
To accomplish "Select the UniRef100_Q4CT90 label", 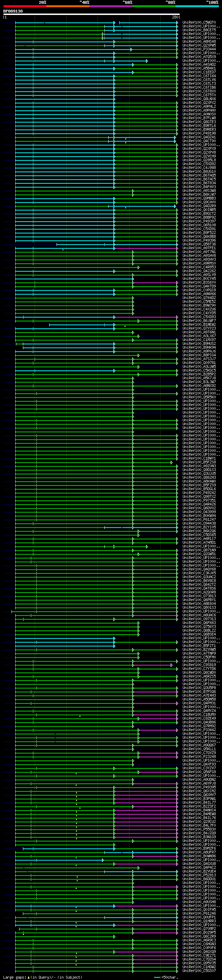I will pos(199,141).
